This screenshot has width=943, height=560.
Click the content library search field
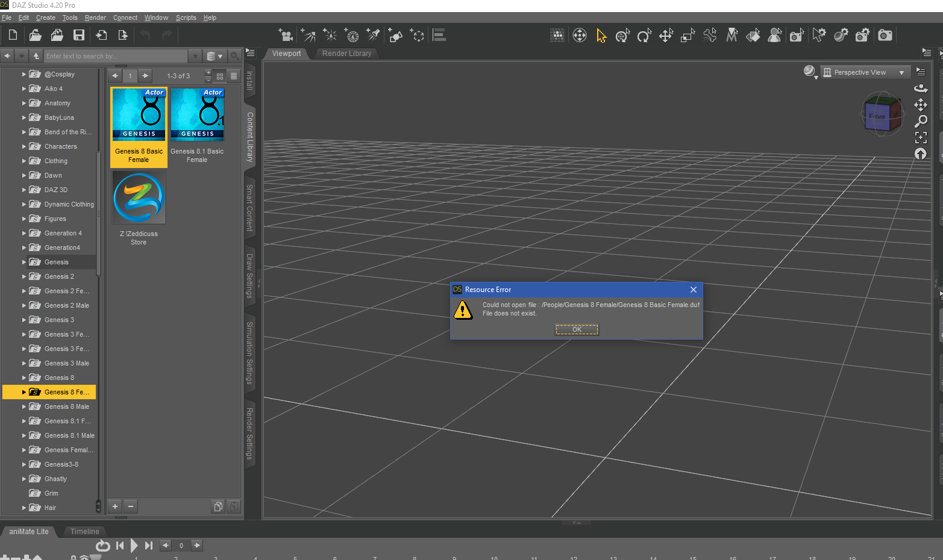click(x=116, y=56)
